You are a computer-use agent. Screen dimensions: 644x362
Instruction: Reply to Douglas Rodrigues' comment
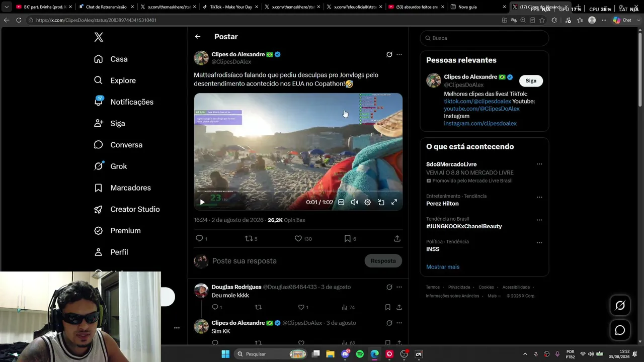pyautogui.click(x=216, y=307)
